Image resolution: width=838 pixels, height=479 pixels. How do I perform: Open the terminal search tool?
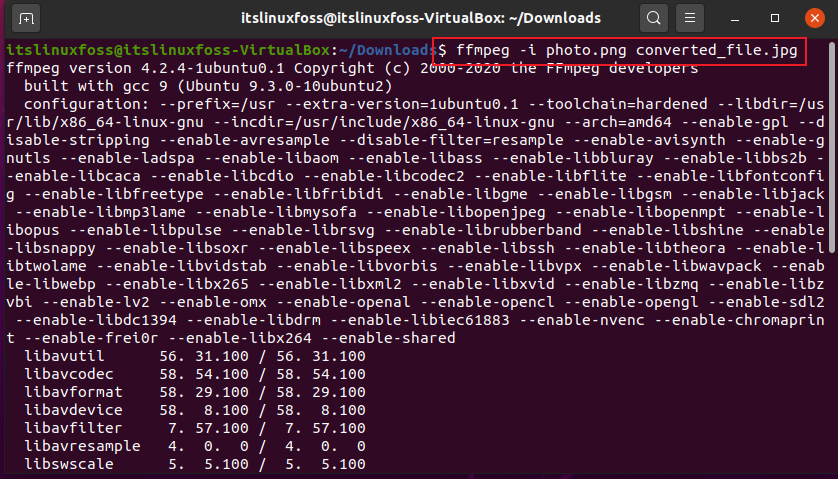click(x=654, y=18)
